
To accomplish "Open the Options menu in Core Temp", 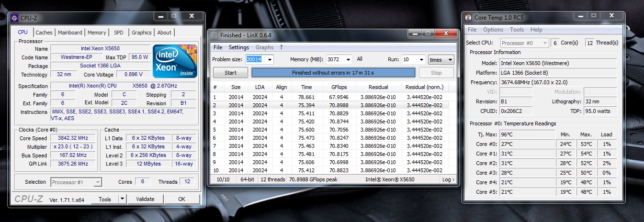I will 493,30.
